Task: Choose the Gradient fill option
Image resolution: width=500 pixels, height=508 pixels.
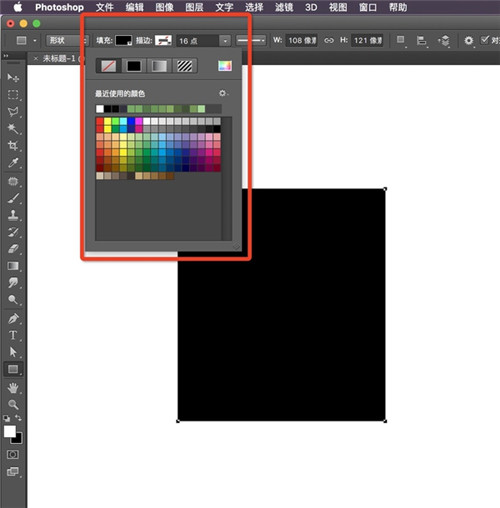Action: click(159, 66)
